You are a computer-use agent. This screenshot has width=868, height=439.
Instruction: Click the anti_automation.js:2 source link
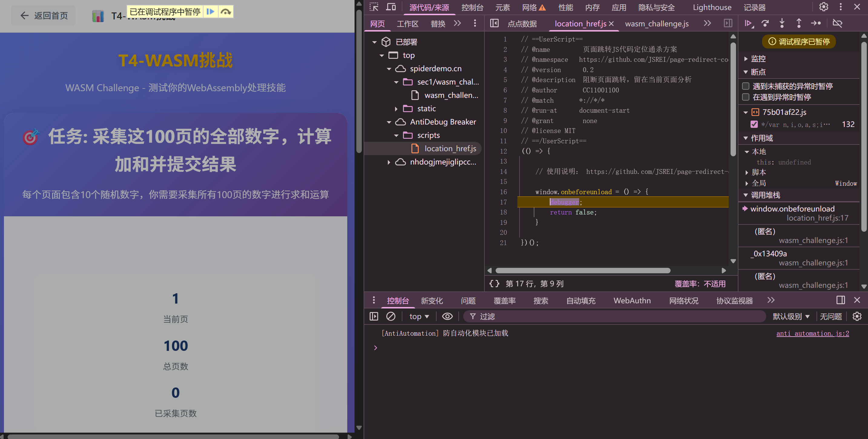812,334
